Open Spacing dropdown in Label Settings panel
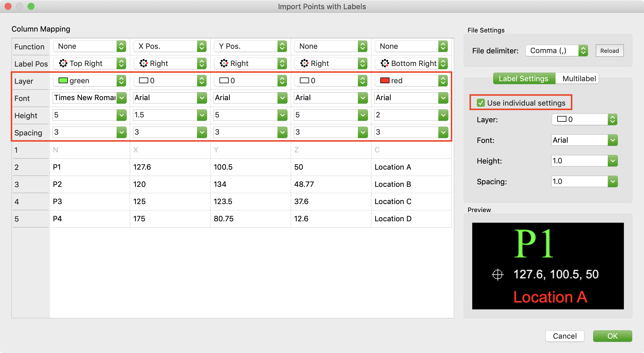The width and height of the screenshot is (644, 353). click(612, 182)
